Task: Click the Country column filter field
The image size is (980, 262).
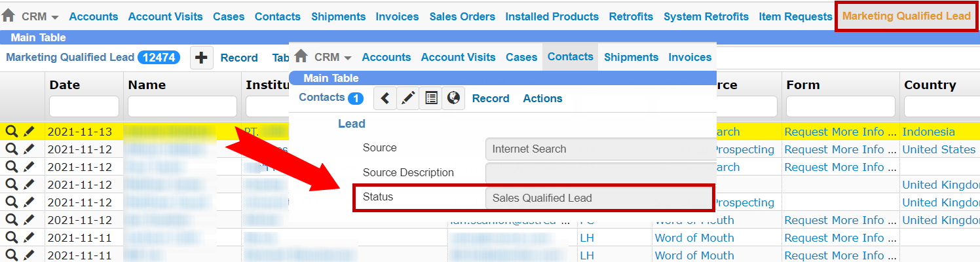Action: click(x=941, y=106)
